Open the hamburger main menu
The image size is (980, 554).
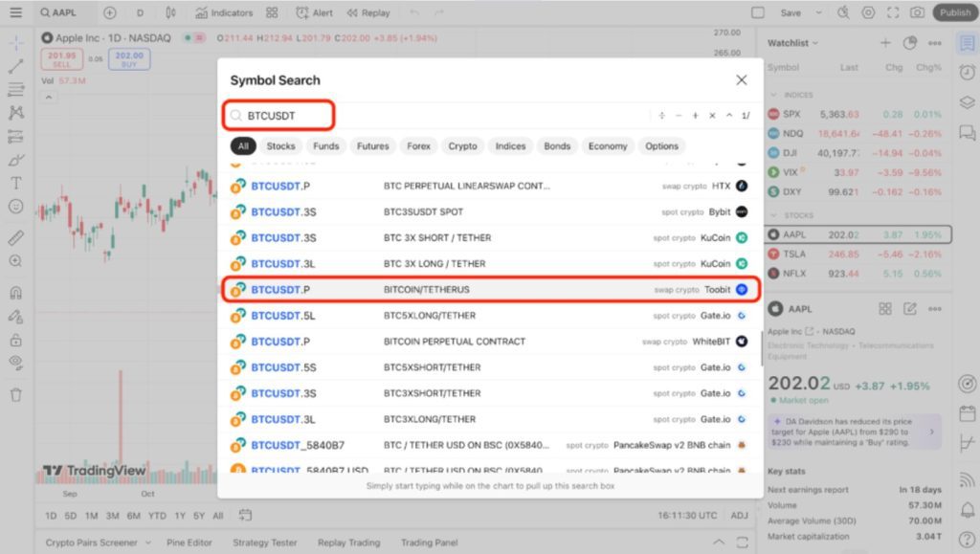point(16,12)
